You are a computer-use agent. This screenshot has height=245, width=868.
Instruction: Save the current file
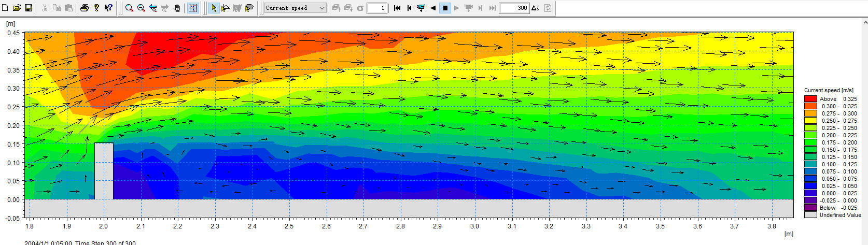tap(29, 8)
